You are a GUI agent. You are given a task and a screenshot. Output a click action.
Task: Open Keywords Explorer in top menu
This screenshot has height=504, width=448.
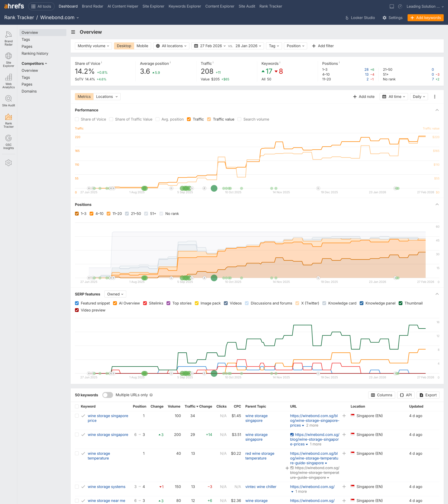(185, 6)
